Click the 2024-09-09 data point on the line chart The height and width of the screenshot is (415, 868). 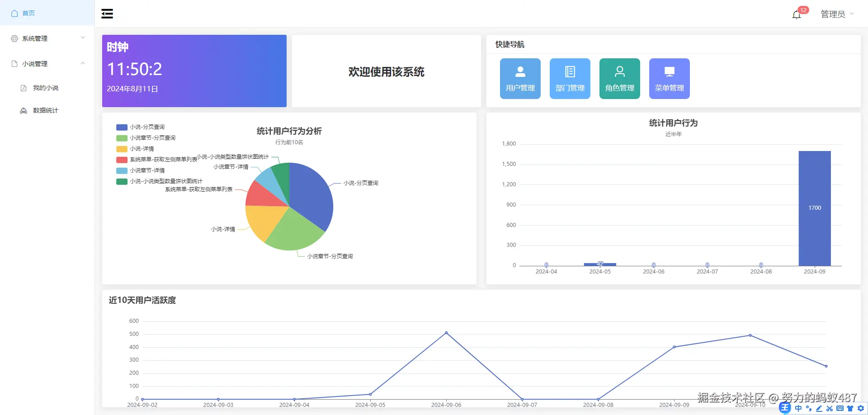[x=674, y=347]
